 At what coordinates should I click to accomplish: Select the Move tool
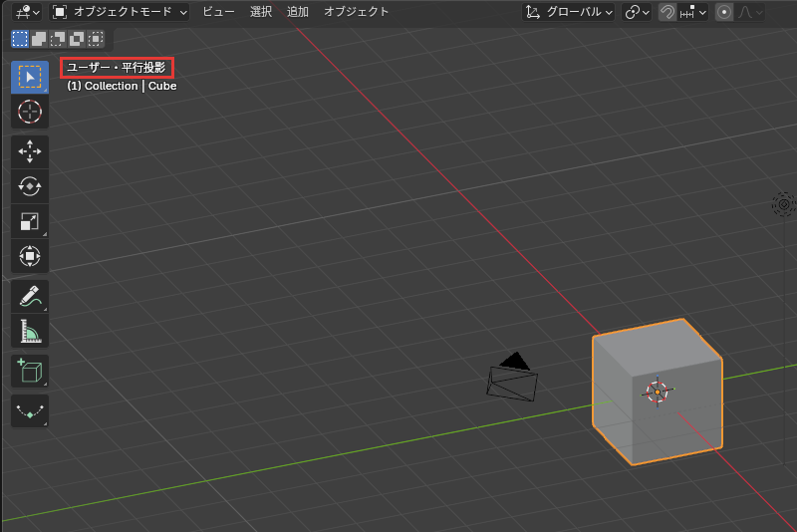(x=30, y=151)
